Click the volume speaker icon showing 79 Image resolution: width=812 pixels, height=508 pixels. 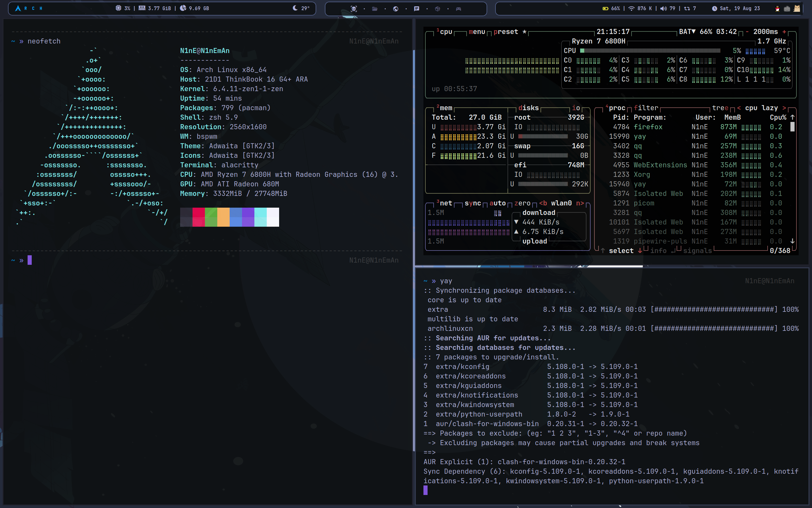click(663, 8)
